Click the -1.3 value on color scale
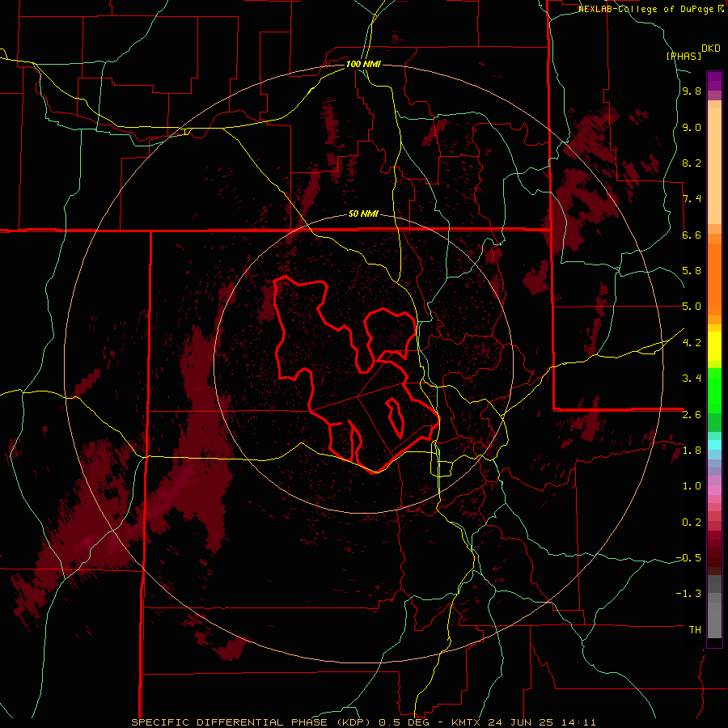Image resolution: width=728 pixels, height=728 pixels. point(689,594)
